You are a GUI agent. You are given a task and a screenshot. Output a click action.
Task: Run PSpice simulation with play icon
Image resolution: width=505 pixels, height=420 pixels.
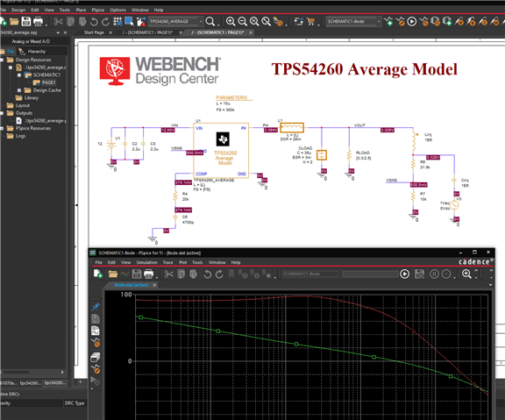411,22
